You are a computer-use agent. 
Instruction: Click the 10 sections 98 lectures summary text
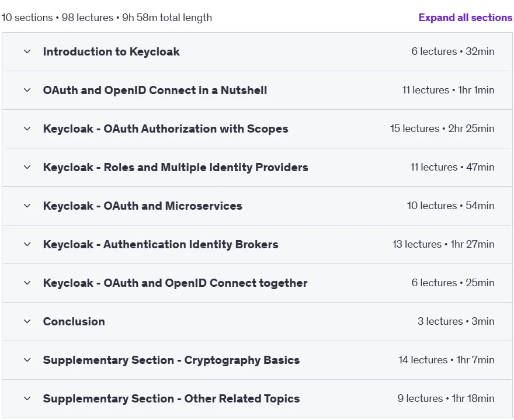(106, 18)
